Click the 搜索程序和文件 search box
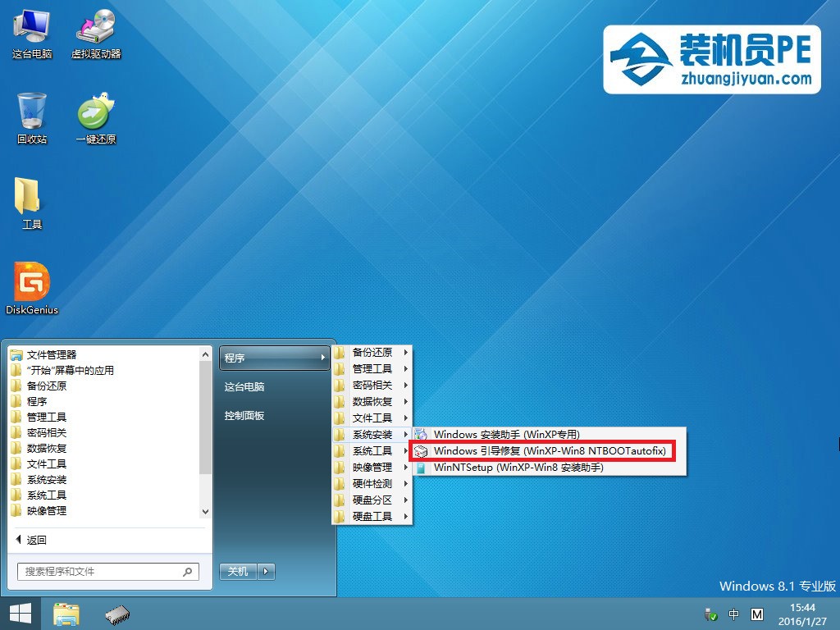Image resolution: width=840 pixels, height=630 pixels. 100,572
